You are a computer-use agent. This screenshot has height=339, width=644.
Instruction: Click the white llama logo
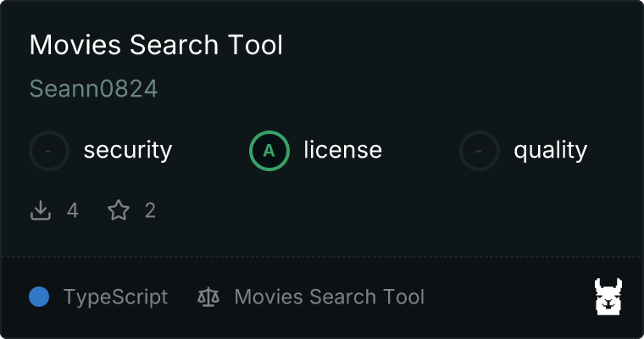point(608,297)
